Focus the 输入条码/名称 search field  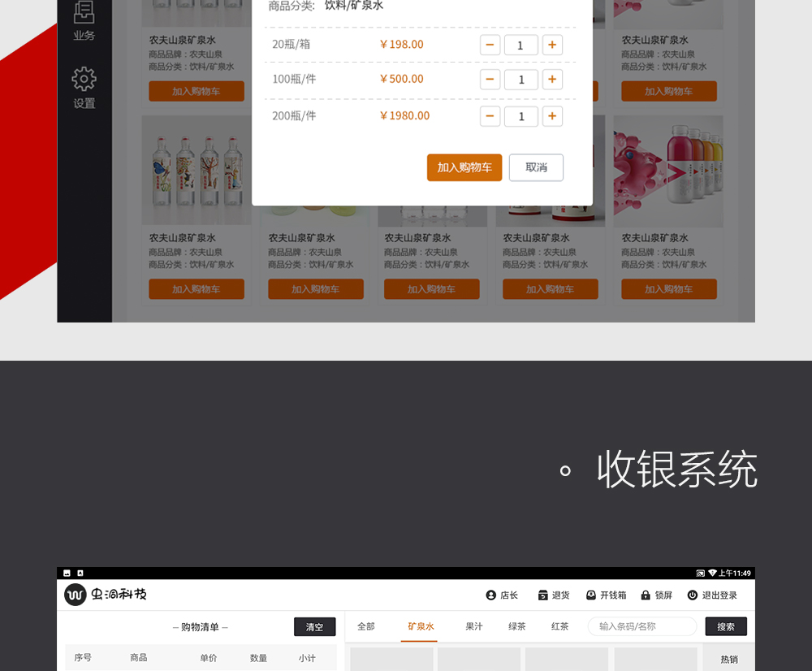642,626
